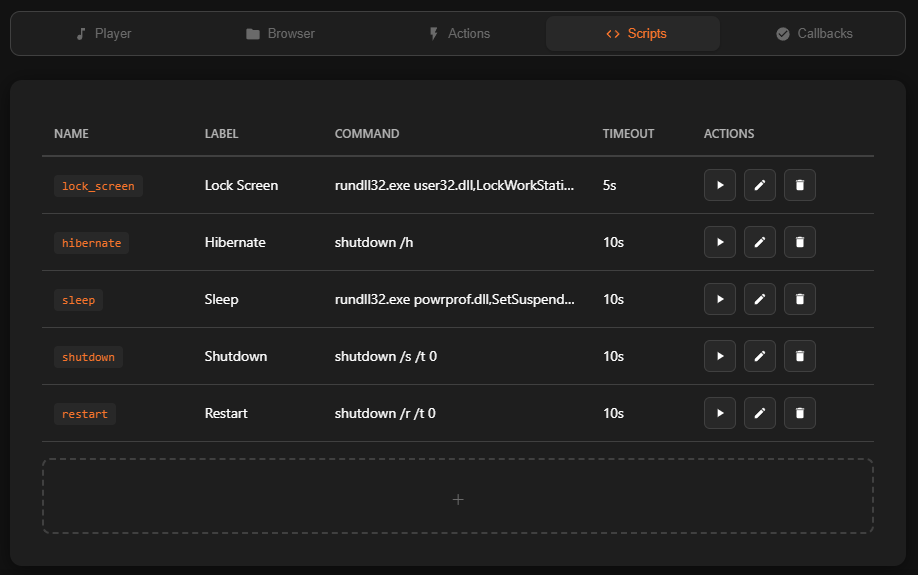Execute the sleep script
This screenshot has width=918, height=575.
pos(720,299)
